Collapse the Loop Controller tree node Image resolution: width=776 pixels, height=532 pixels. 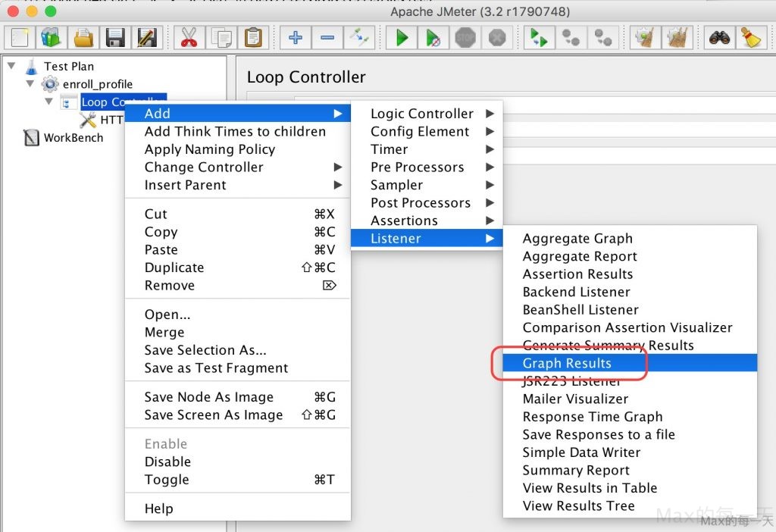tap(48, 102)
